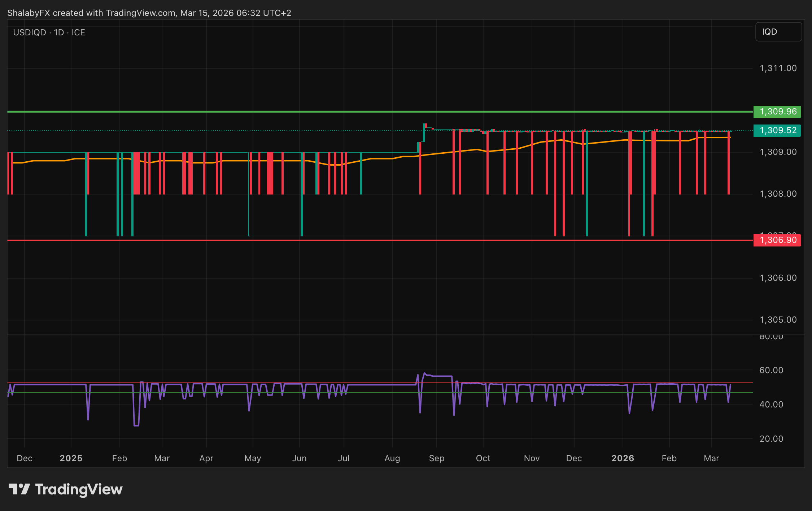Viewport: 812px width, 511px height.
Task: Click the 1,311.00 price scale label
Action: (778, 68)
